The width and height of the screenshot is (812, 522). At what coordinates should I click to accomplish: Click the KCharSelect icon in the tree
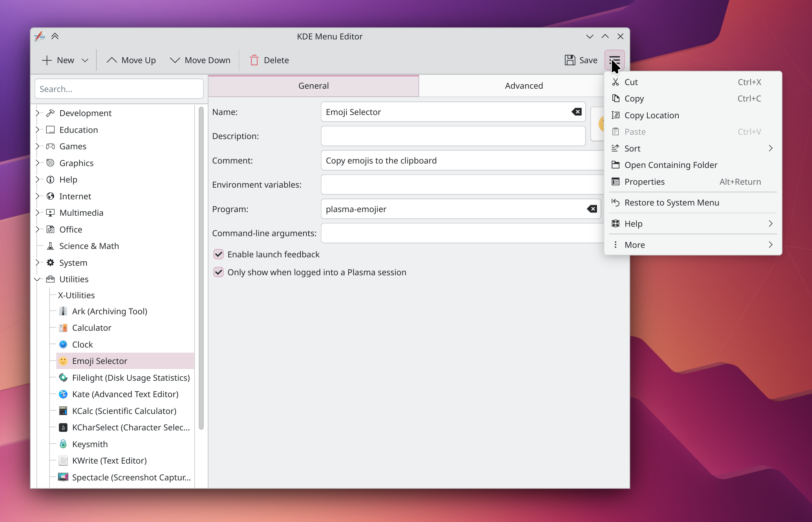63,427
